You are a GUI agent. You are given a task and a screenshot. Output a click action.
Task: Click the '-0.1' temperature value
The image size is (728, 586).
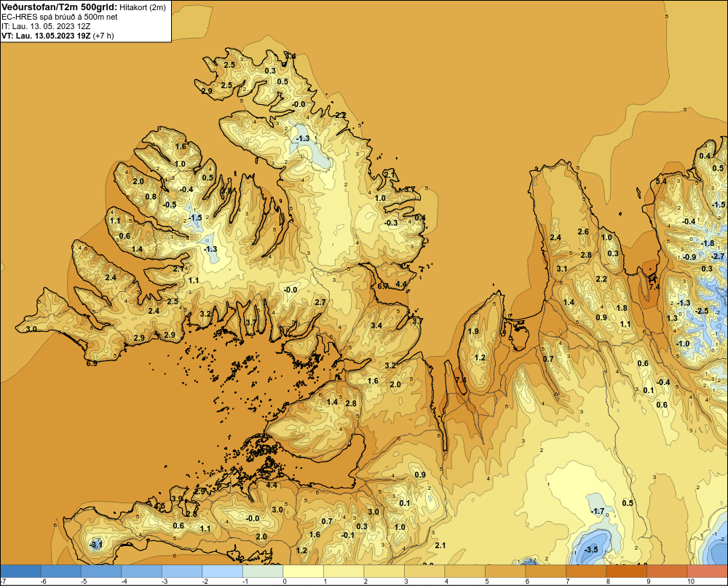[348, 535]
